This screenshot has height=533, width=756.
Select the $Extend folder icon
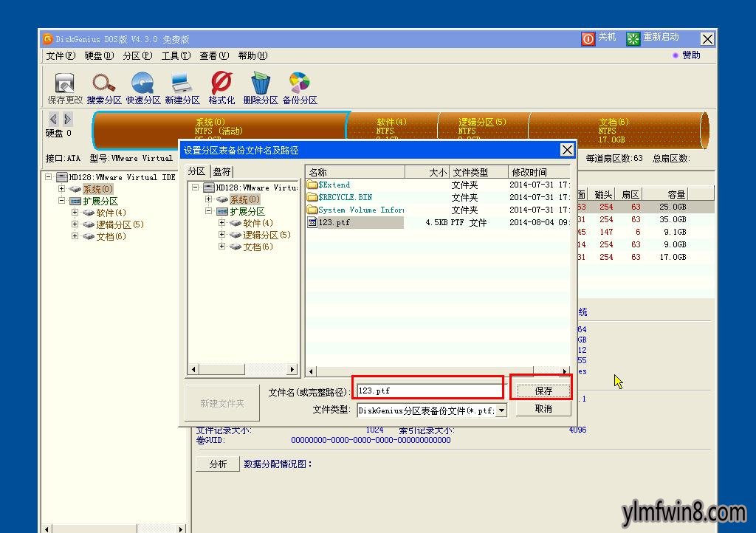(312, 185)
